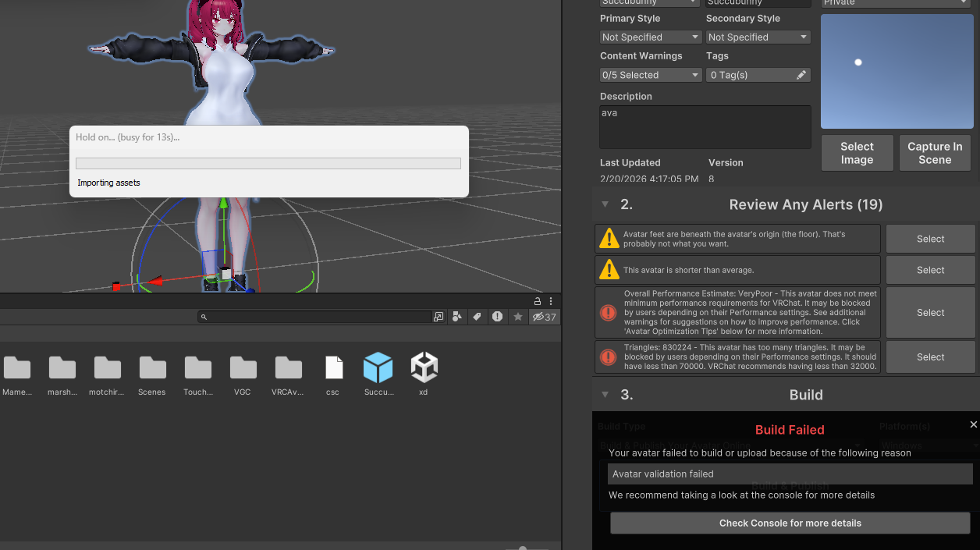Click Search by Type filter icon
This screenshot has height=550, width=980.
[457, 317]
